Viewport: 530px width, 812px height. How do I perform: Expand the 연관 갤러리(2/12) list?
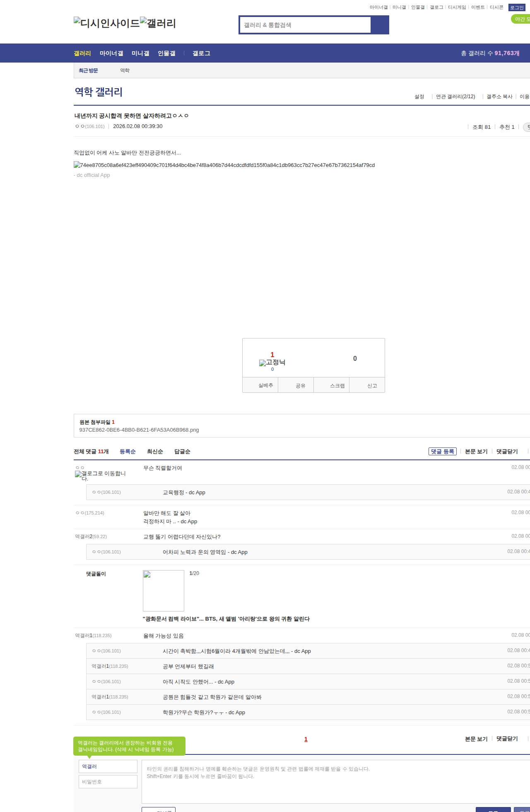click(x=455, y=97)
